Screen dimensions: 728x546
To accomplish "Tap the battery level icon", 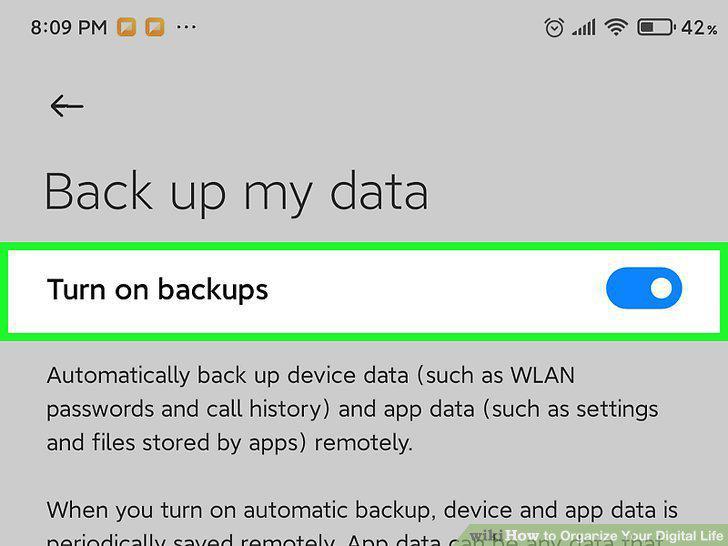I will (656, 27).
